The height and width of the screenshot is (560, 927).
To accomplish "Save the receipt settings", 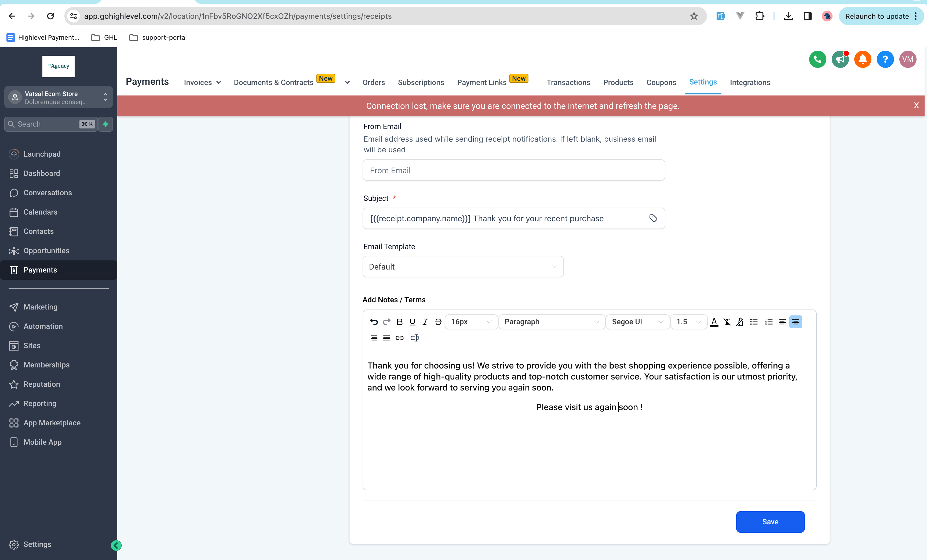I will tap(770, 522).
